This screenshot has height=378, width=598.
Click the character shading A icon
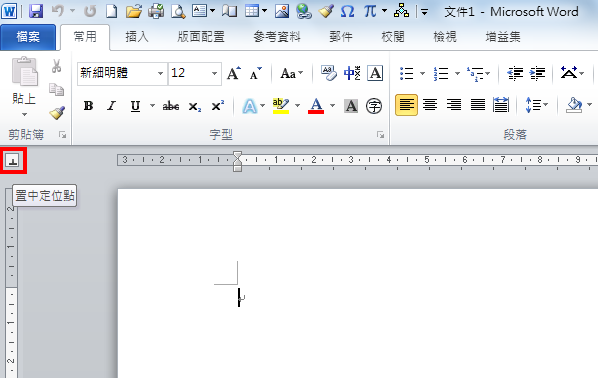click(x=351, y=106)
